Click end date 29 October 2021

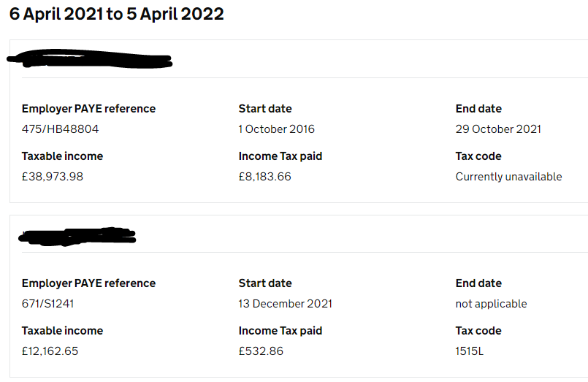tap(498, 129)
